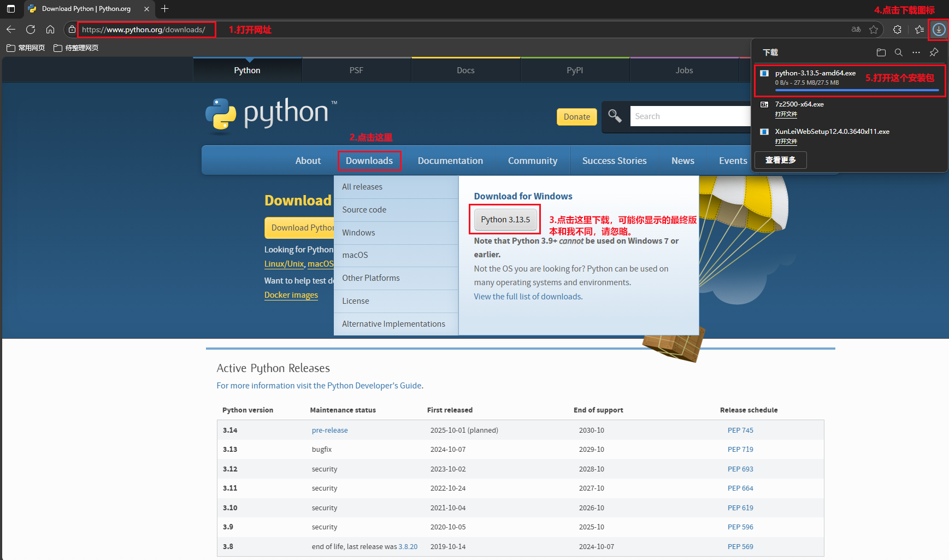Image resolution: width=949 pixels, height=560 pixels.
Task: Click the python.org search magnifier icon
Action: [x=615, y=116]
